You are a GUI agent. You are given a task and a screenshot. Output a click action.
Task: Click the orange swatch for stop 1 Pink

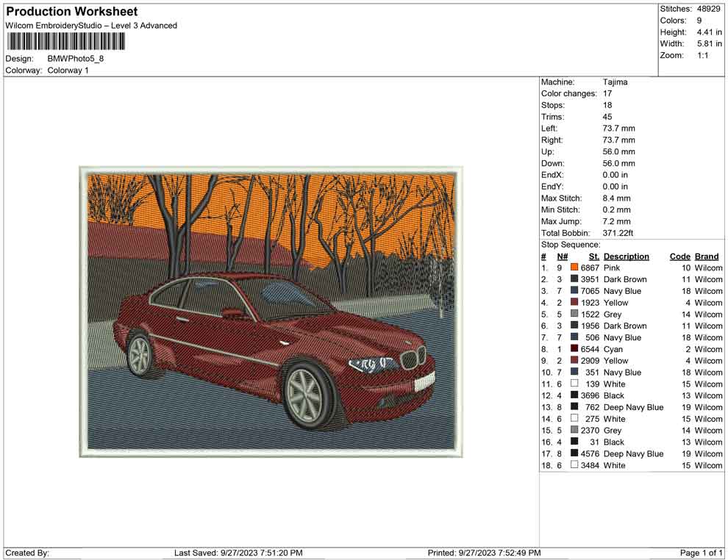[574, 268]
